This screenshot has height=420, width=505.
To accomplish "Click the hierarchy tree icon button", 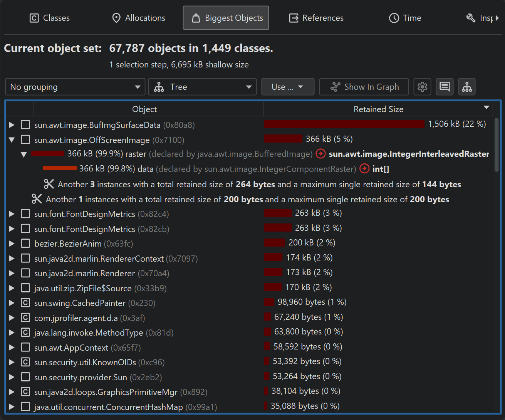I will [x=467, y=87].
